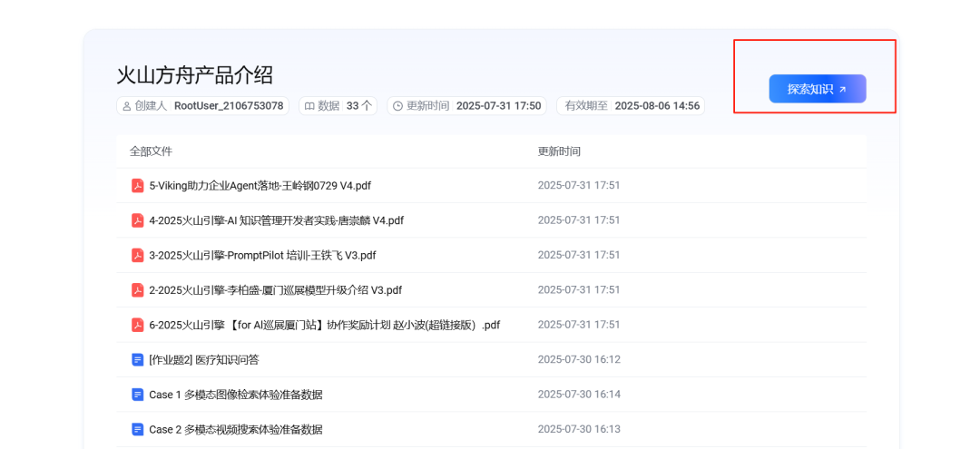Open Case 2 多模态视频搜索体验准备数据
Image resolution: width=980 pixels, height=449 pixels.
(236, 430)
